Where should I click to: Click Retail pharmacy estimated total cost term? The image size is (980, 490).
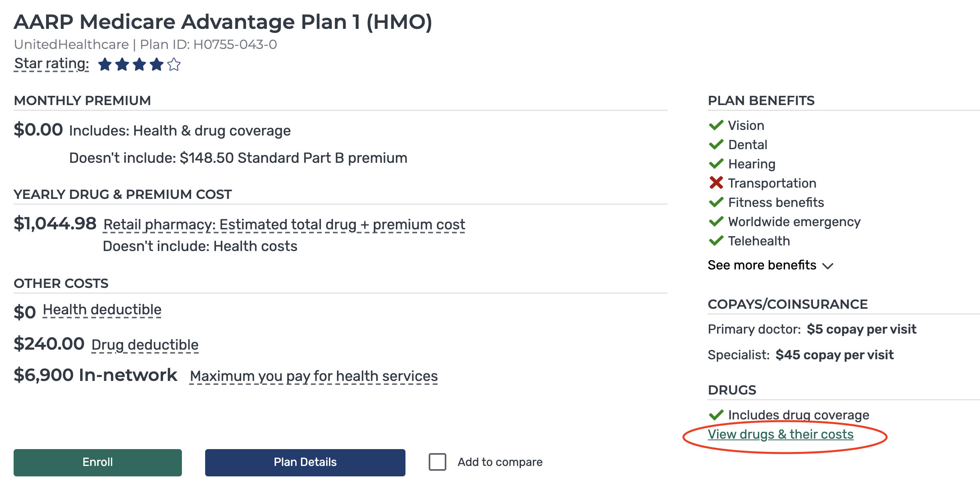click(284, 225)
